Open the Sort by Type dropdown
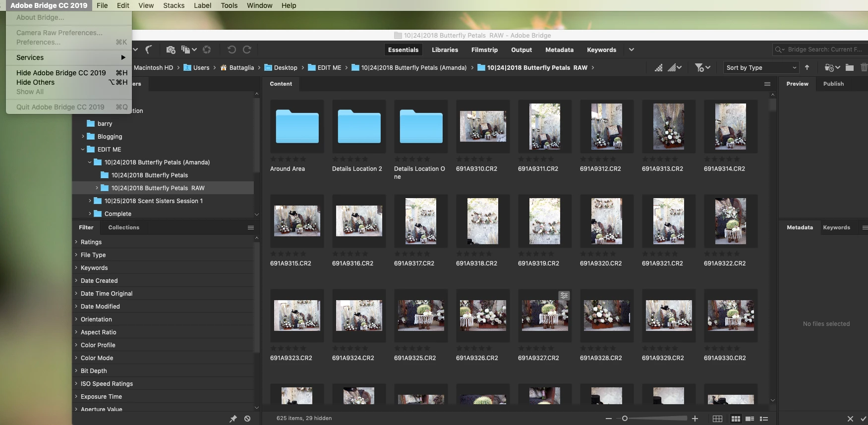The width and height of the screenshot is (868, 425). point(761,67)
